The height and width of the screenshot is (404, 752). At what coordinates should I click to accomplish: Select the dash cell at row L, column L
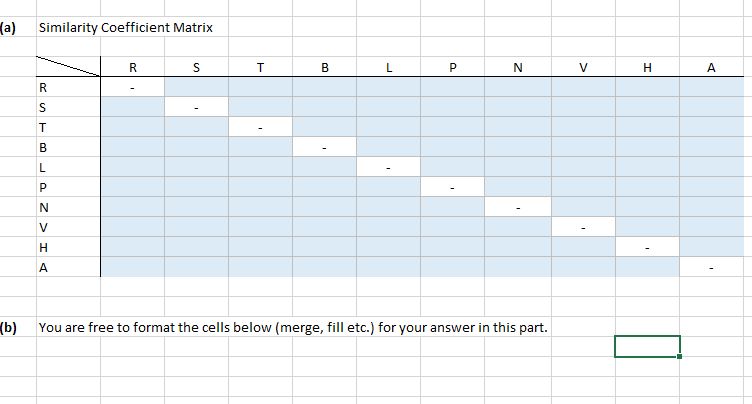(x=388, y=167)
